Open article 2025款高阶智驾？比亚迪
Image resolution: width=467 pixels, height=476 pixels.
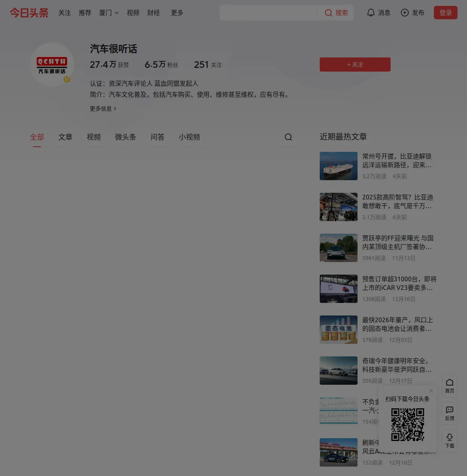pos(398,201)
